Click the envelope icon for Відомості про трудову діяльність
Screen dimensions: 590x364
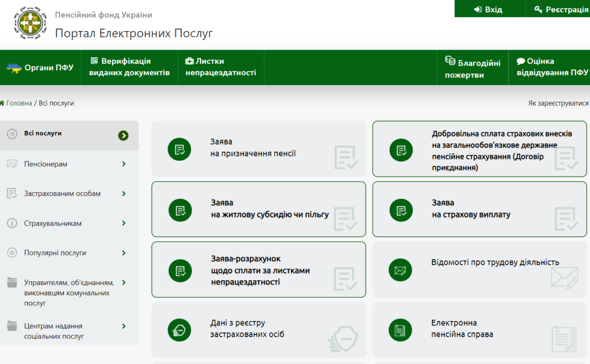[x=400, y=270]
